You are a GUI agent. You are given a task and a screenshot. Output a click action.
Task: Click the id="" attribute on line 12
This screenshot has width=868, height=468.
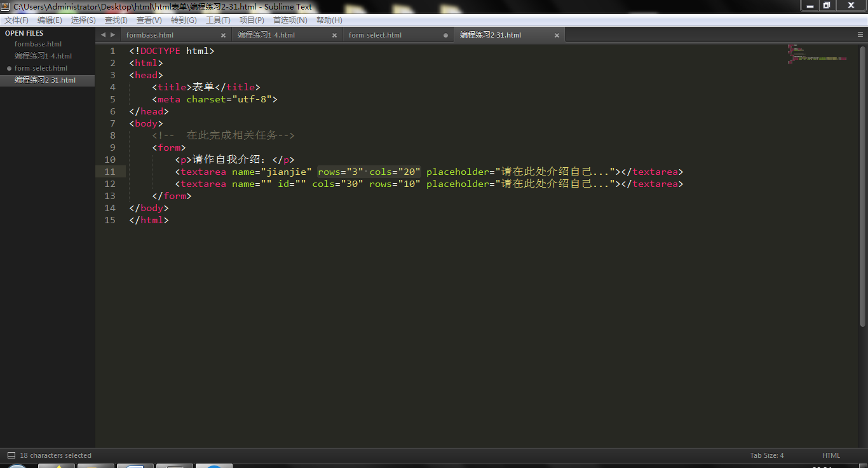(x=292, y=184)
